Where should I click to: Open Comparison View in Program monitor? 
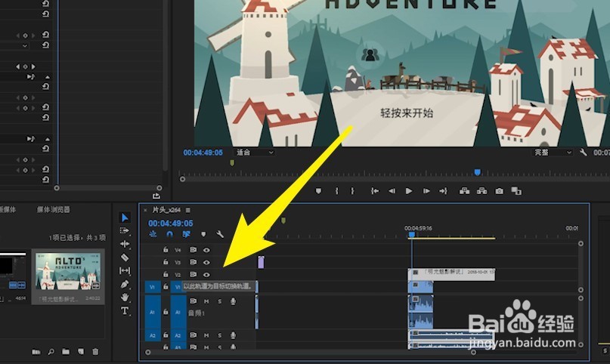pyautogui.click(x=516, y=191)
